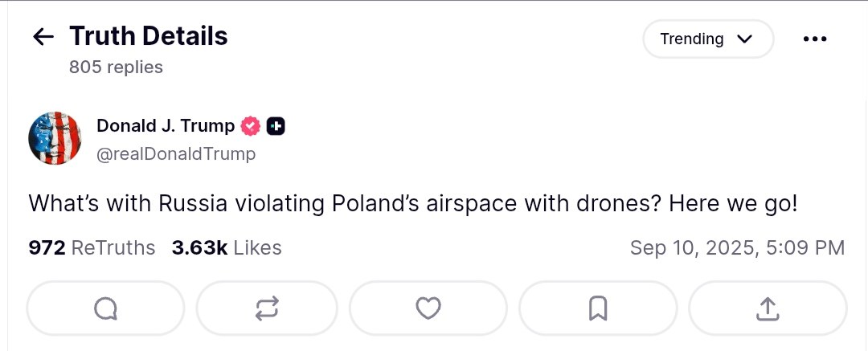The image size is (868, 351).
Task: Click the reply speech bubble icon
Action: point(105,308)
